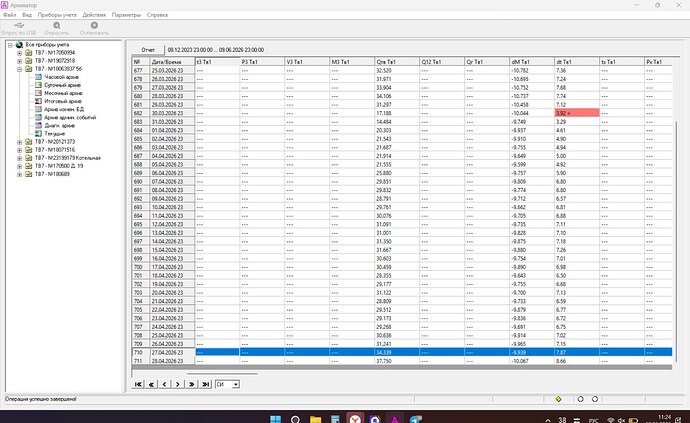Open Yandex browser from the taskbar

(355, 419)
